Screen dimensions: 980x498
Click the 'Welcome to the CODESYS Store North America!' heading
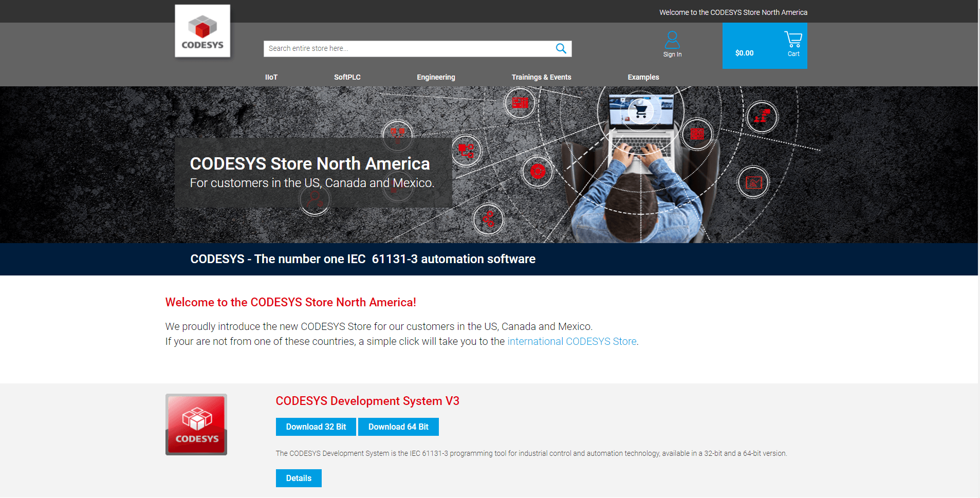coord(291,302)
